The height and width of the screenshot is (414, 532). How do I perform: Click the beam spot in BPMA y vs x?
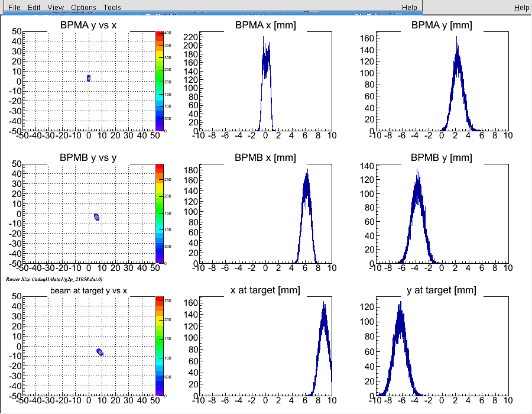(x=89, y=78)
